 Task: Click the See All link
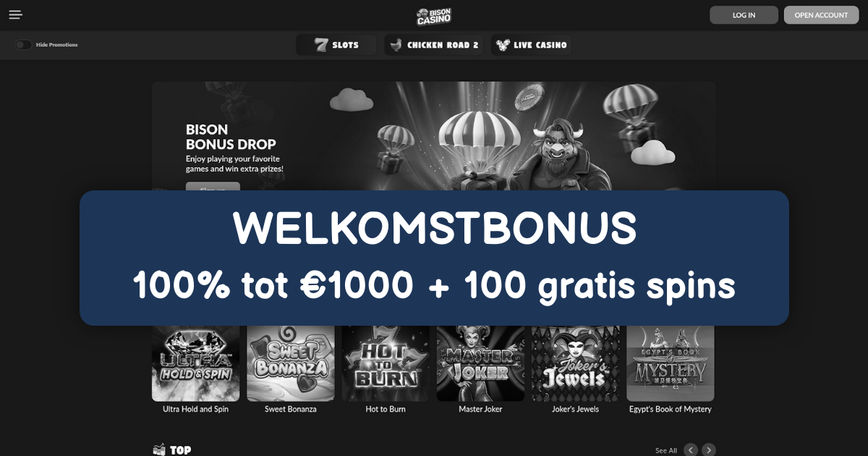pos(666,450)
